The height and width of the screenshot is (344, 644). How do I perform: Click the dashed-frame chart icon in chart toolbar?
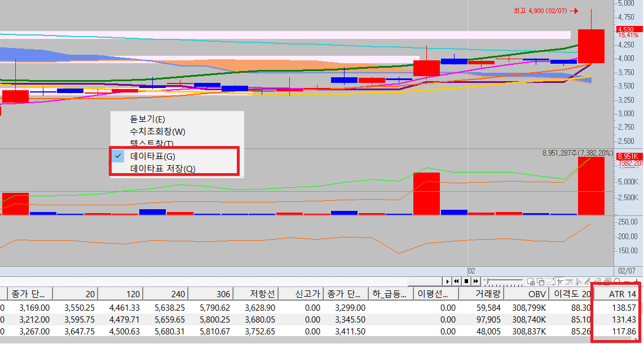click(550, 281)
